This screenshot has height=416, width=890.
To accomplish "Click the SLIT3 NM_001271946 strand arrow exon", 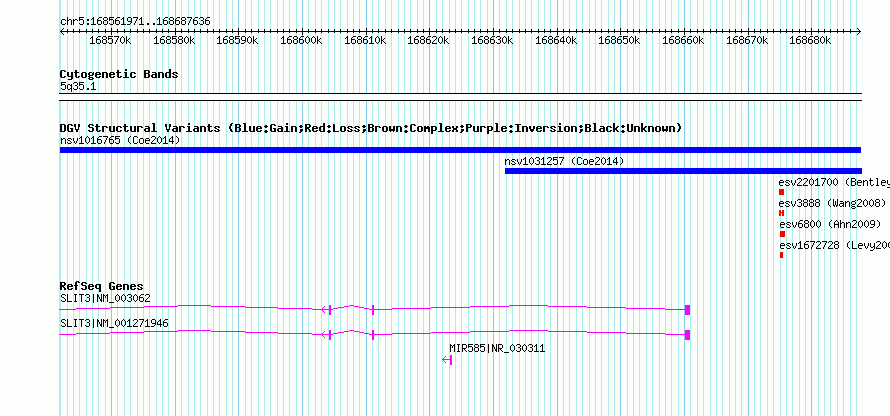I will [326, 335].
